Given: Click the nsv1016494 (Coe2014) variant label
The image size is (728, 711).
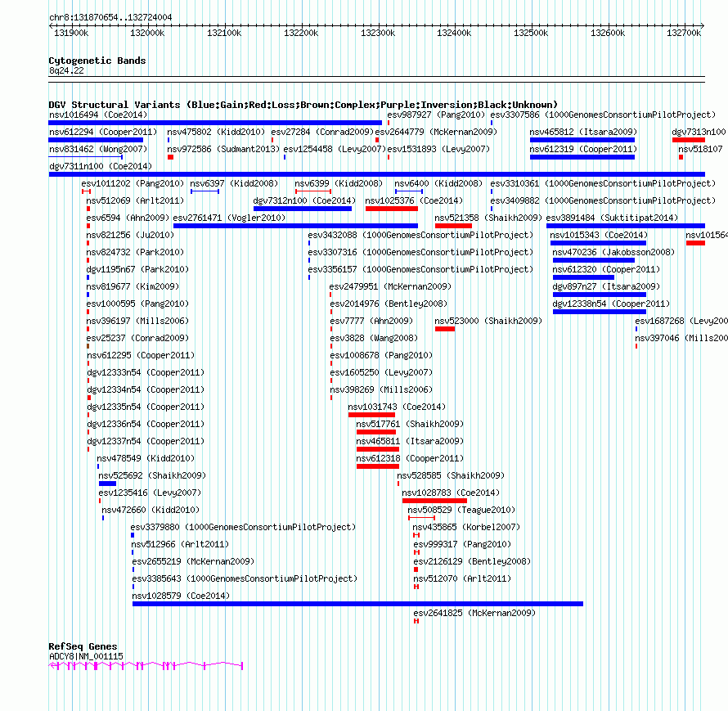Looking at the screenshot, I should click(x=98, y=115).
